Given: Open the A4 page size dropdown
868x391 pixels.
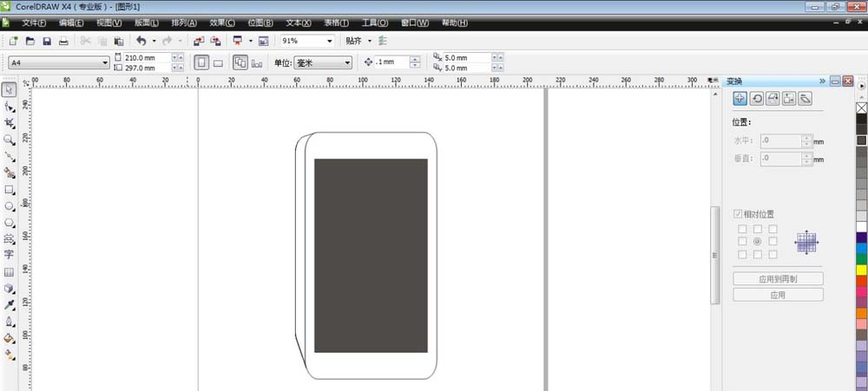Looking at the screenshot, I should (x=59, y=63).
